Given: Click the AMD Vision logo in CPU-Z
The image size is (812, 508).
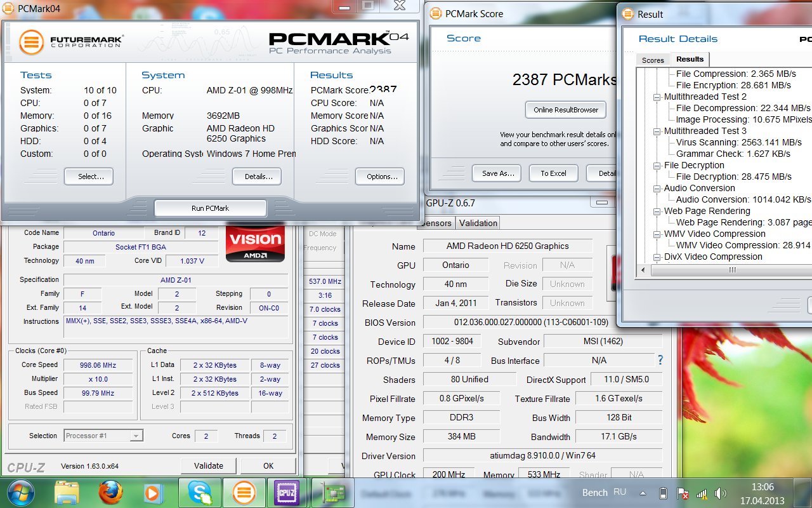Looking at the screenshot, I should (255, 243).
